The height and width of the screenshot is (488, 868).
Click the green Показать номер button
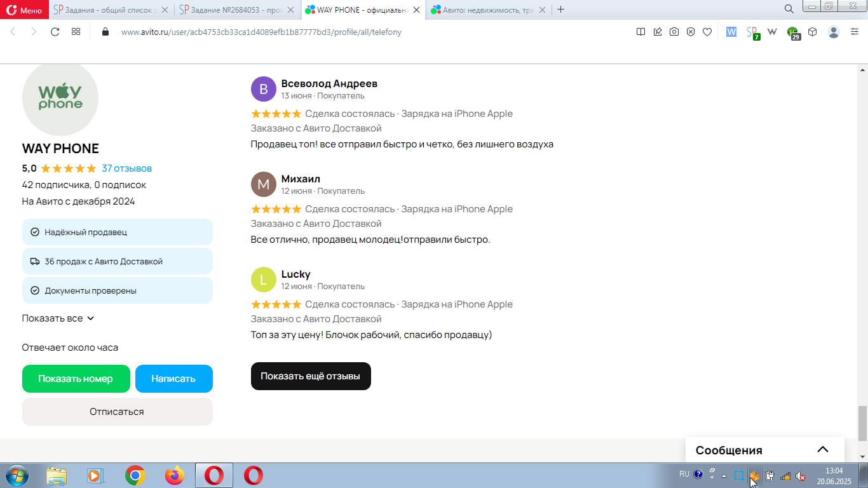click(x=76, y=379)
